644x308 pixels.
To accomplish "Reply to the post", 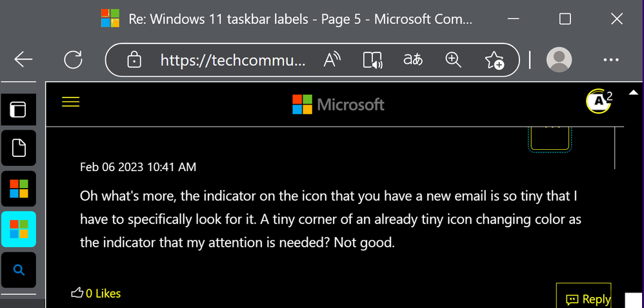I will pyautogui.click(x=587, y=299).
